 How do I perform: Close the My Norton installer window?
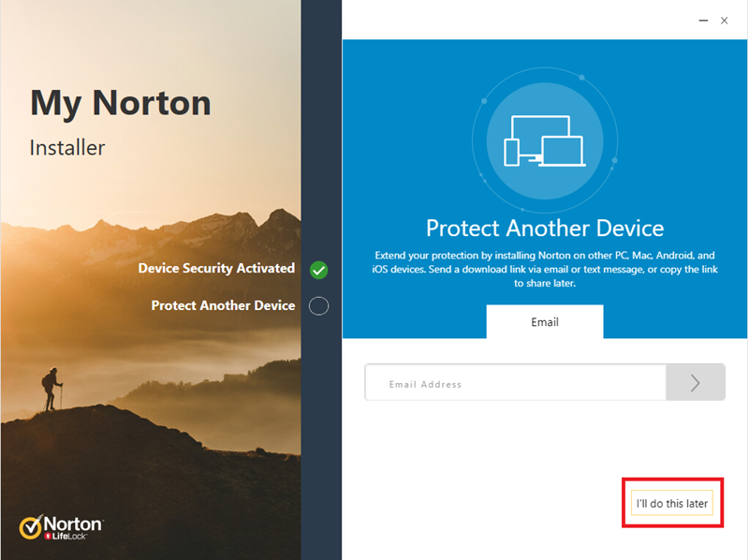tap(724, 21)
